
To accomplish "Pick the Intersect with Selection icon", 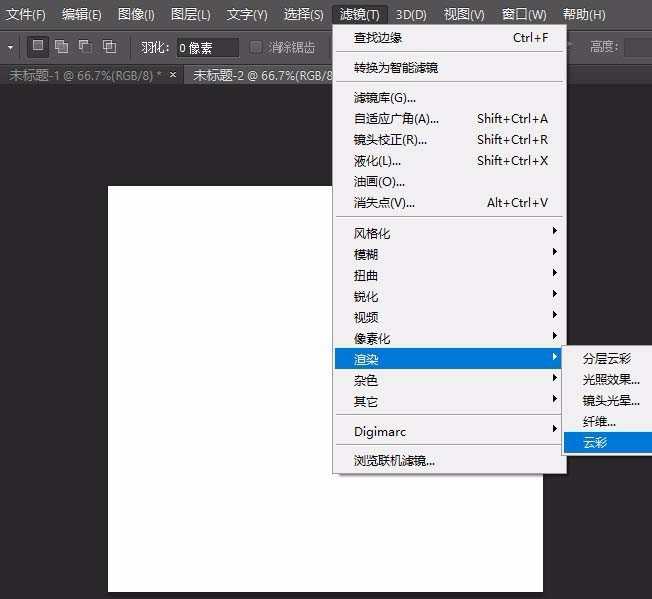I will (109, 46).
